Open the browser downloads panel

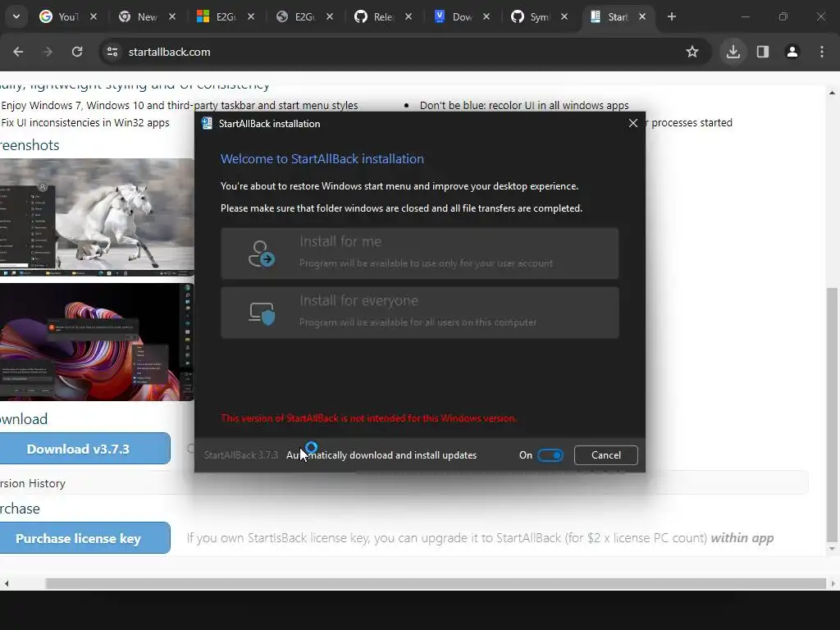[x=733, y=52]
